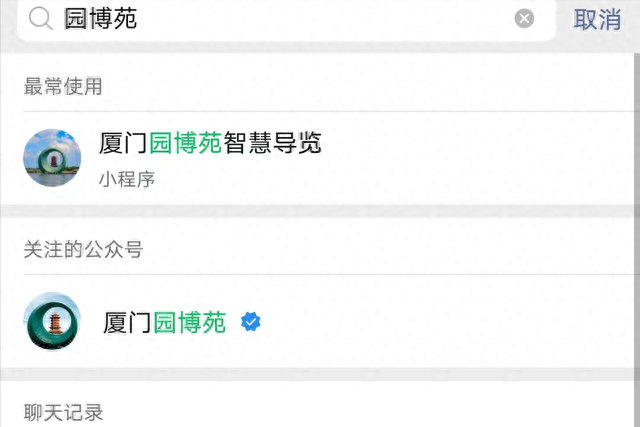Tap the blue verified badge beside 厦门园博苑
Screen dimensions: 640x427
click(251, 322)
